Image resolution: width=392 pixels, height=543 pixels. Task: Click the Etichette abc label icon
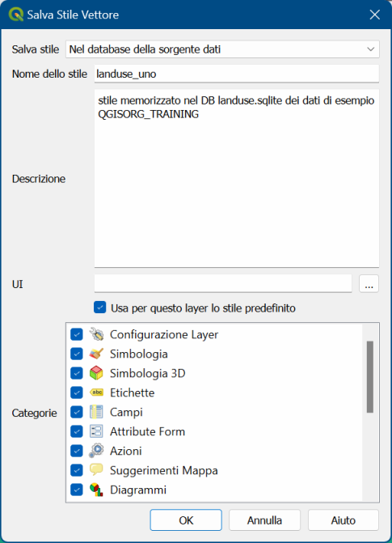[x=96, y=392]
